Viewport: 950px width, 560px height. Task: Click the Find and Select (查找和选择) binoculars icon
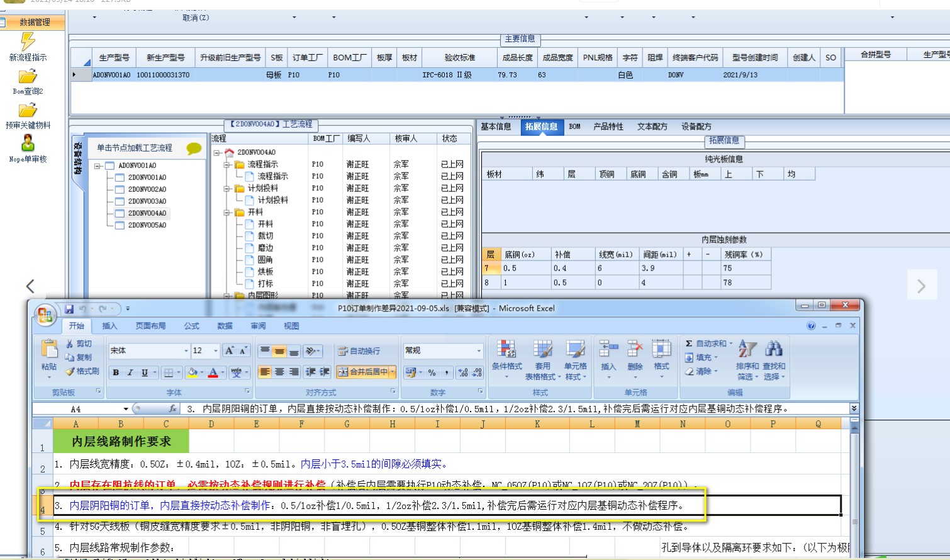coord(774,349)
